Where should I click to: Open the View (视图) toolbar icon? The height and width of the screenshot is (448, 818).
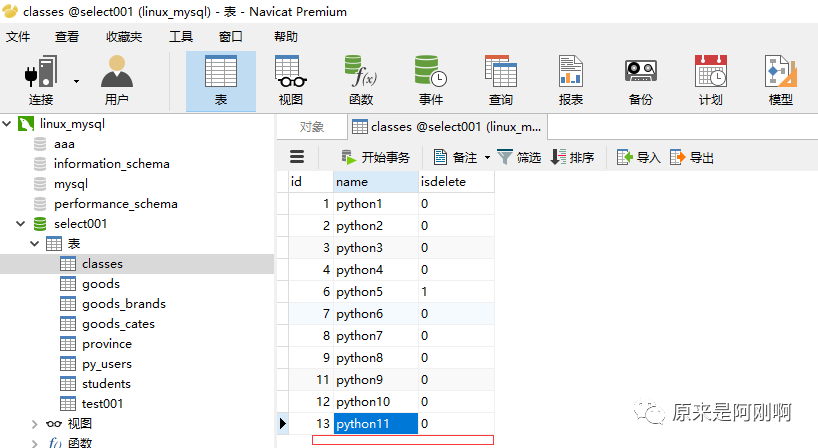[291, 81]
